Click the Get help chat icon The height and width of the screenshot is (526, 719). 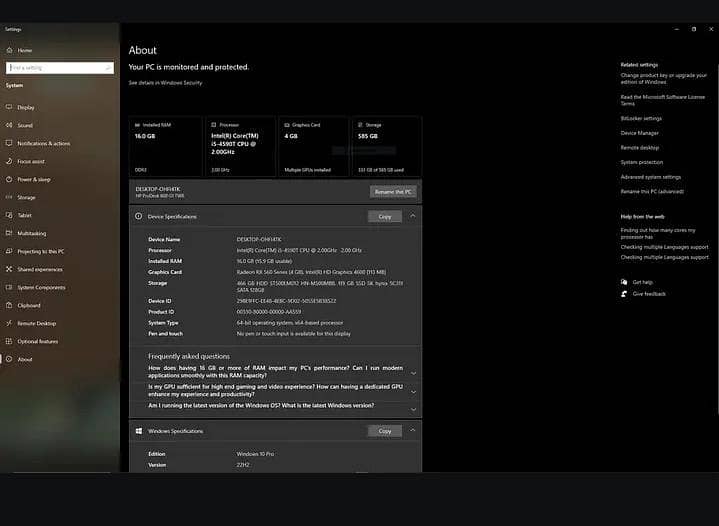tap(624, 282)
